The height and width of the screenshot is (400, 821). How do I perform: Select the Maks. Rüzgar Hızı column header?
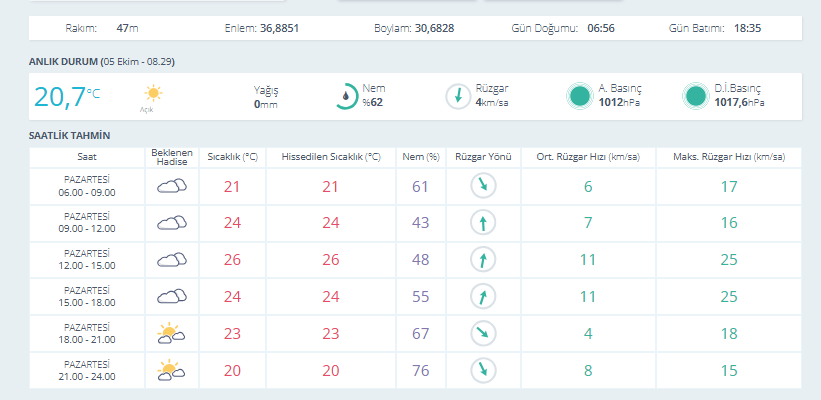coord(729,157)
